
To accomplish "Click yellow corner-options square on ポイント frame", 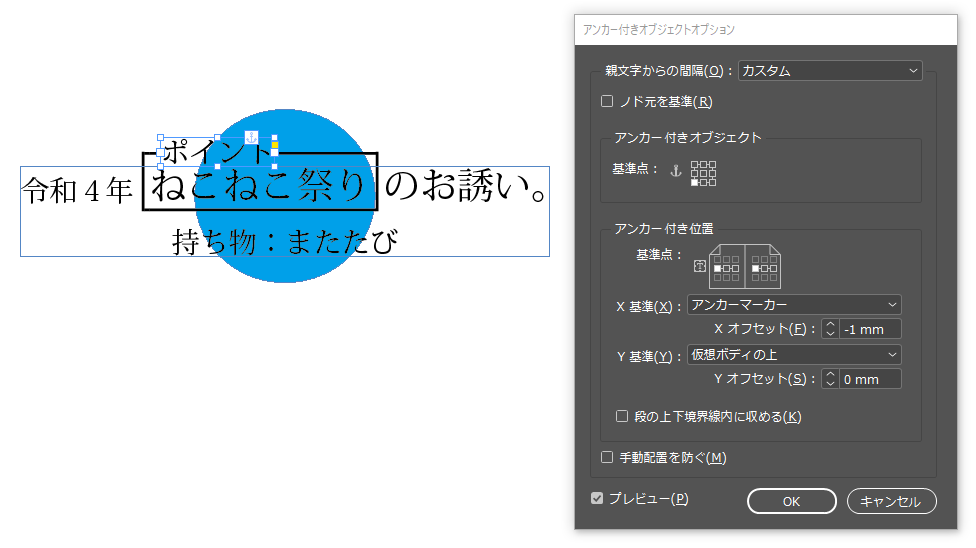I will [x=274, y=145].
